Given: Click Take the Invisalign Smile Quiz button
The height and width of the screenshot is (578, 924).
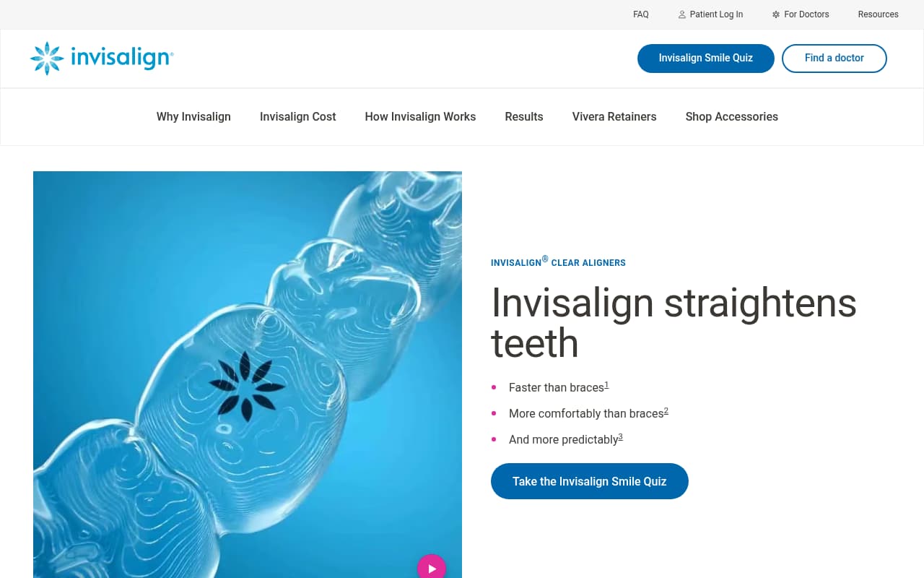Looking at the screenshot, I should 590,481.
